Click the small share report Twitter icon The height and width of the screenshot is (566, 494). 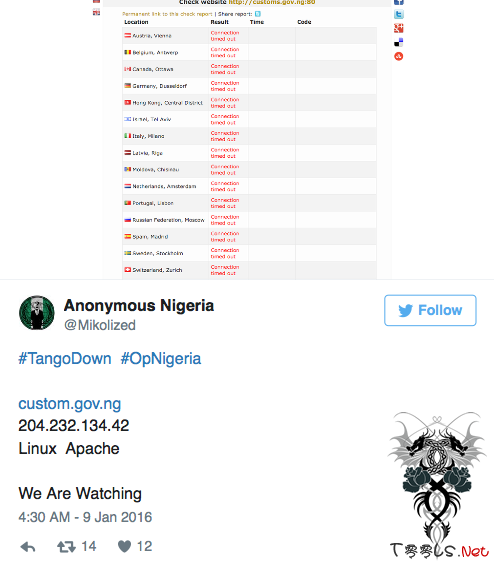[258, 14]
